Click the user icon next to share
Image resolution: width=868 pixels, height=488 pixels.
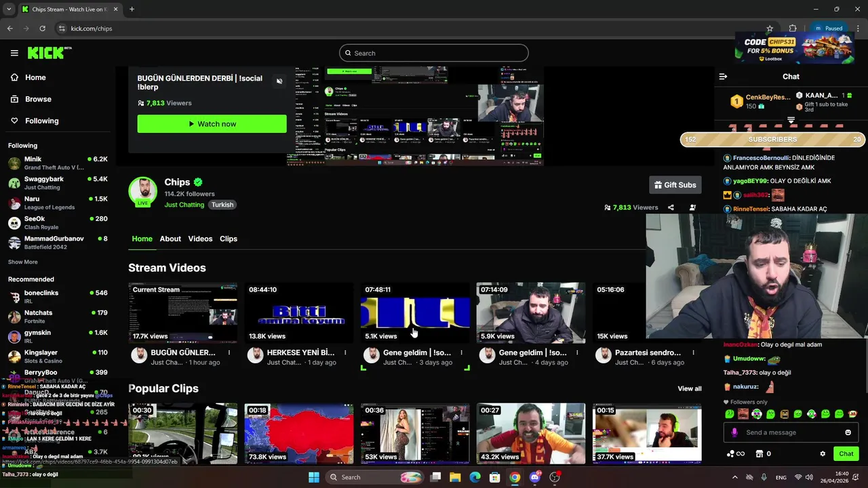692,207
